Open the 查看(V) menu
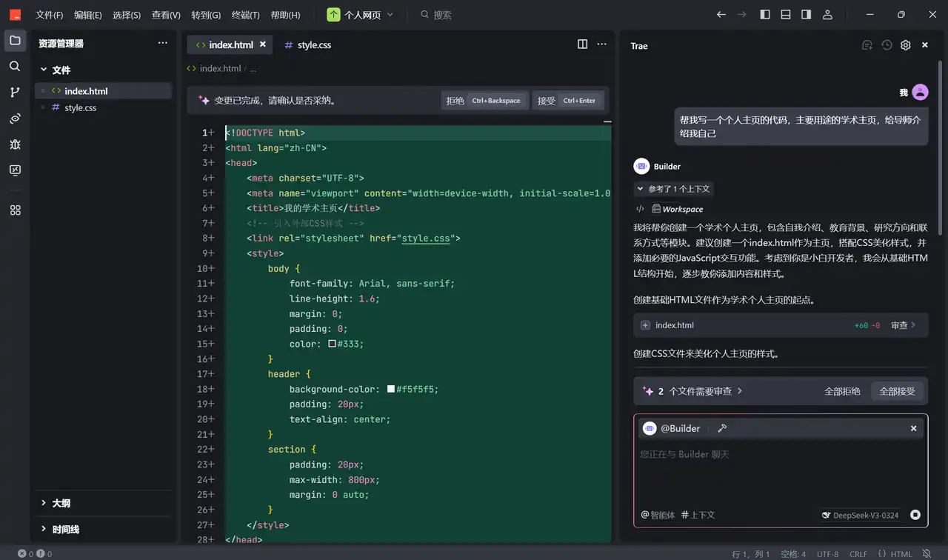948x560 pixels. coord(166,15)
